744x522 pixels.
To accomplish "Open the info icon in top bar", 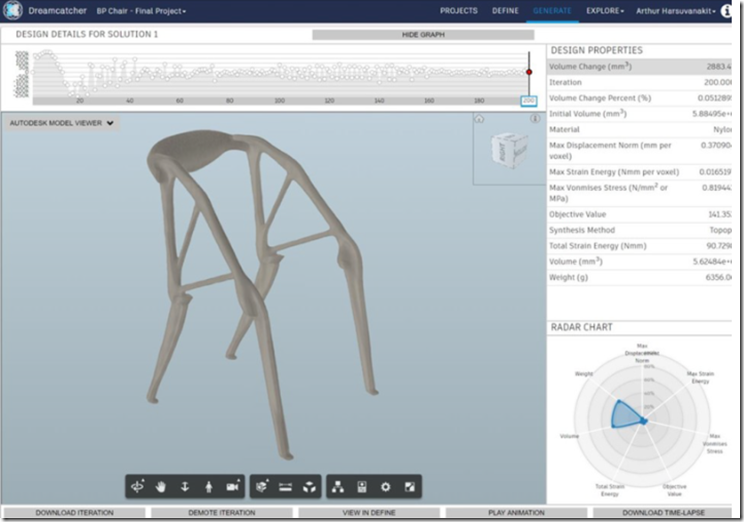I will [726, 11].
